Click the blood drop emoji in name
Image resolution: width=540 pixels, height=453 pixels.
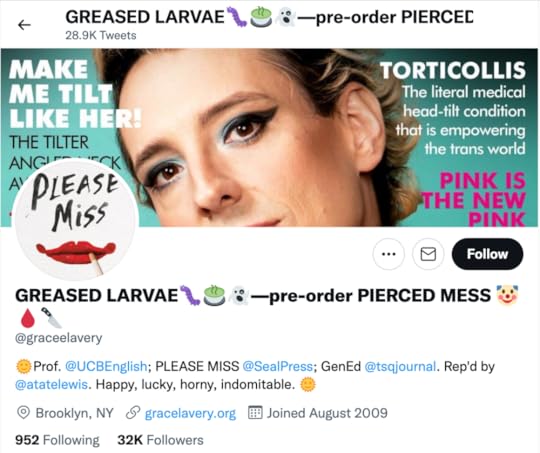pos(28,318)
